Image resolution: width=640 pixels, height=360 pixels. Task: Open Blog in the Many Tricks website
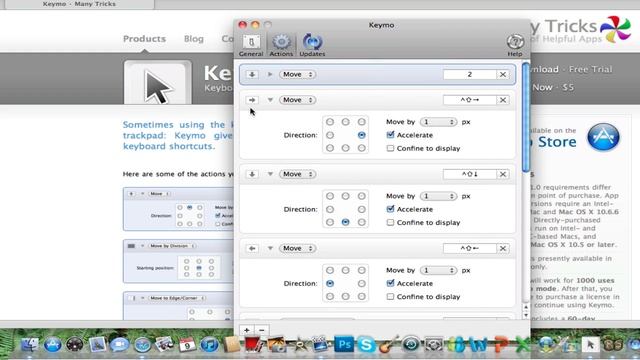193,39
